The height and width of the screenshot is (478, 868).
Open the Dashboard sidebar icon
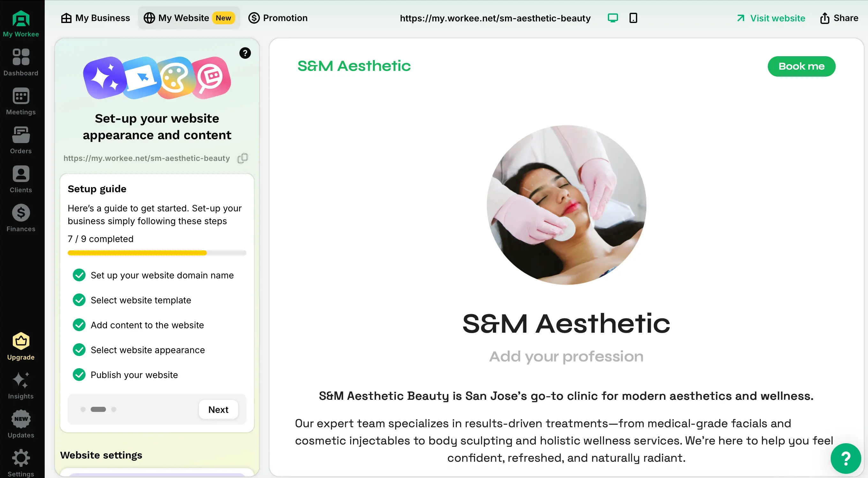[21, 57]
